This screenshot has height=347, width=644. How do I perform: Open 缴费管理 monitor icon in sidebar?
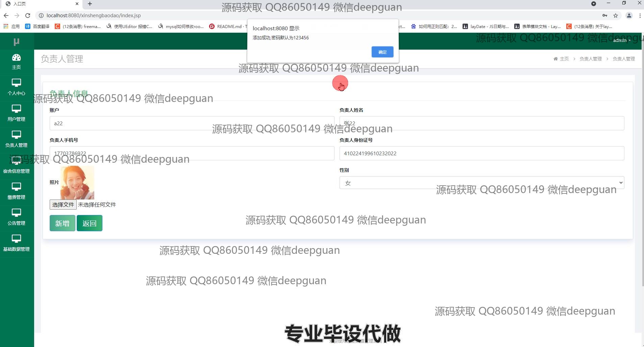(x=16, y=187)
